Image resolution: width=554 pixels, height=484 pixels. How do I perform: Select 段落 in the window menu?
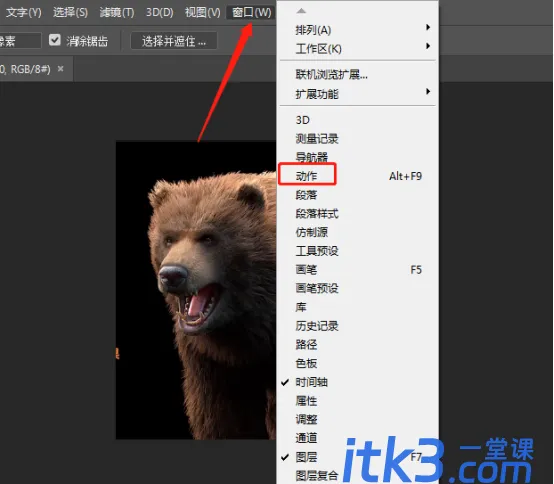coord(358,195)
